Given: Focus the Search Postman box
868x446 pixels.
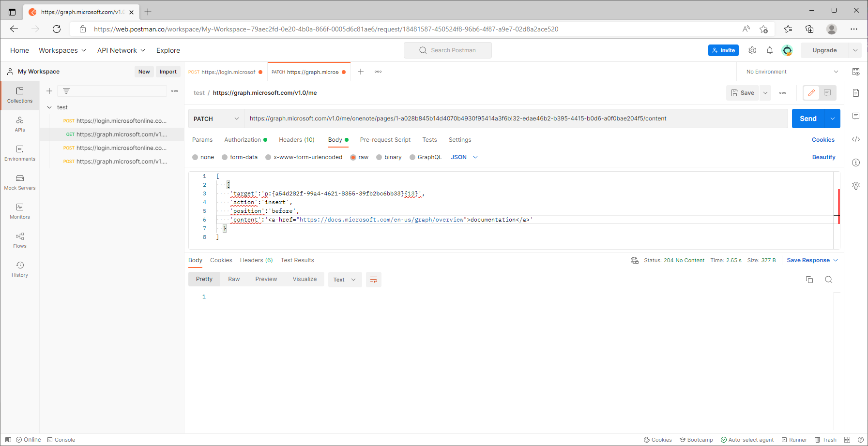Looking at the screenshot, I should click(448, 50).
